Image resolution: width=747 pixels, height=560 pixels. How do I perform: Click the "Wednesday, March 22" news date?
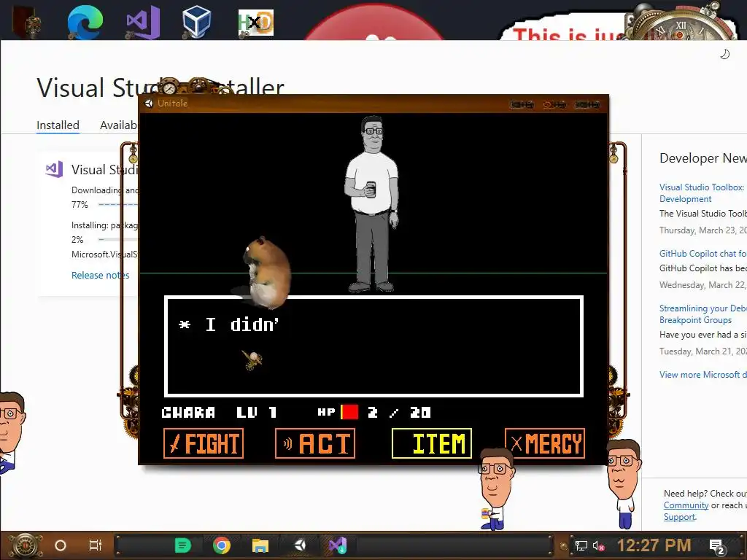(x=703, y=285)
